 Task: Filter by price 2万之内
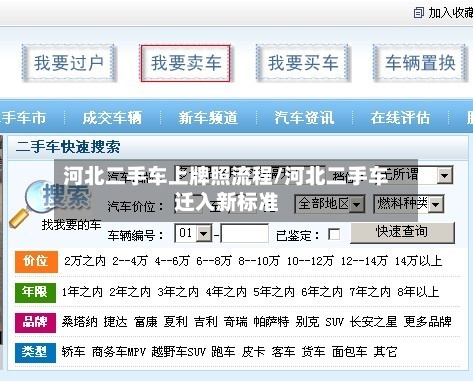click(x=85, y=261)
